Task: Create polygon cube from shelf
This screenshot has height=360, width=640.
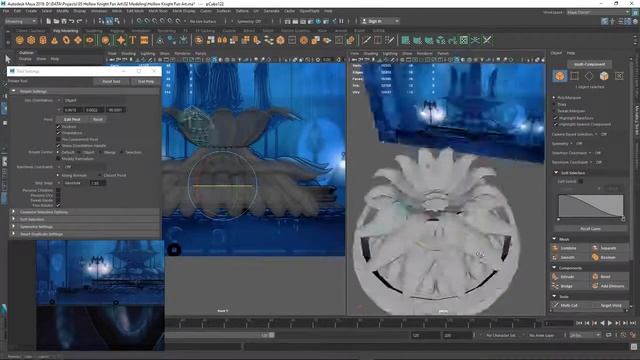Action: tap(31, 40)
